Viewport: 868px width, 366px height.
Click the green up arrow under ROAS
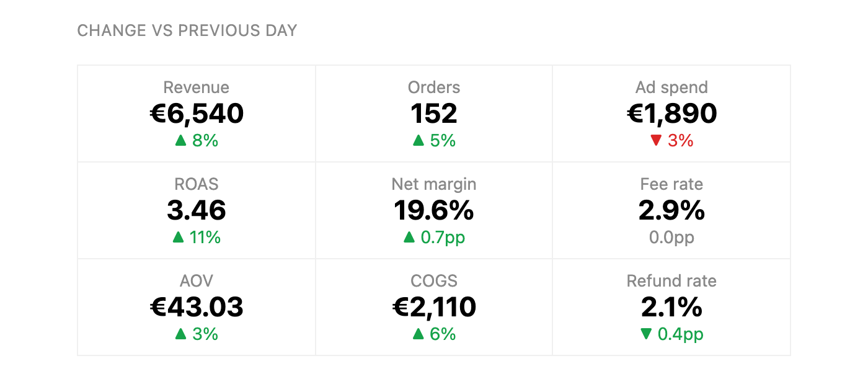tap(179, 238)
